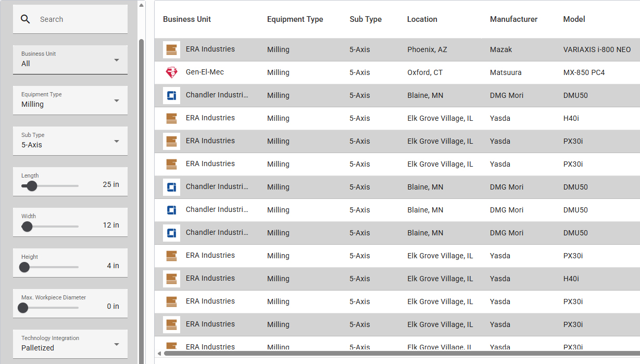Click the ERA Industries logo in the Phoenix, AZ row
640x364 pixels.
coord(171,49)
